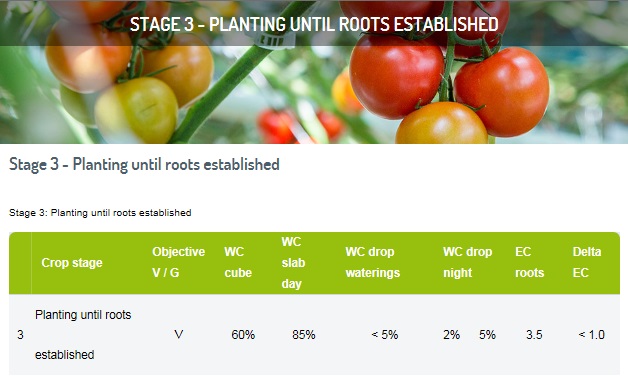628x376 pixels.
Task: Click the Stage 3 page heading
Action: (144, 165)
